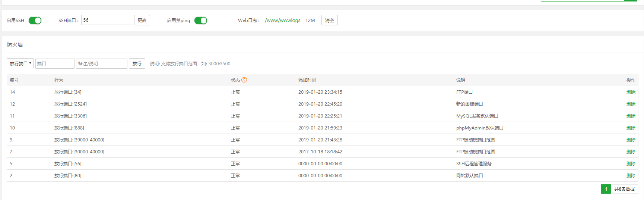This screenshot has width=644, height=200.
Task: Click the MySQL服务默认端口 description cell
Action: 477,116
